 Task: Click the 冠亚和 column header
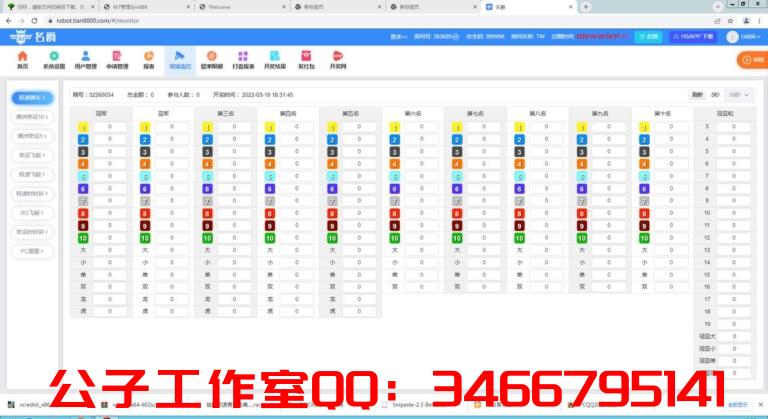pos(724,114)
